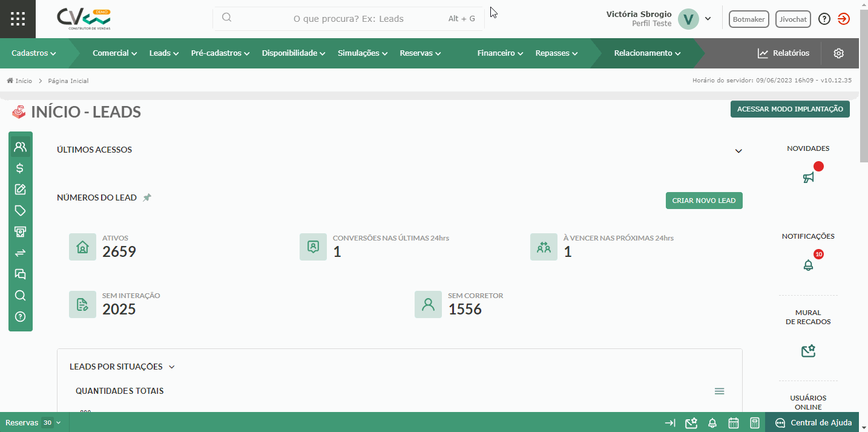Select the tag icon in sidebar
Screen dimensions: 868x432
(x=20, y=210)
